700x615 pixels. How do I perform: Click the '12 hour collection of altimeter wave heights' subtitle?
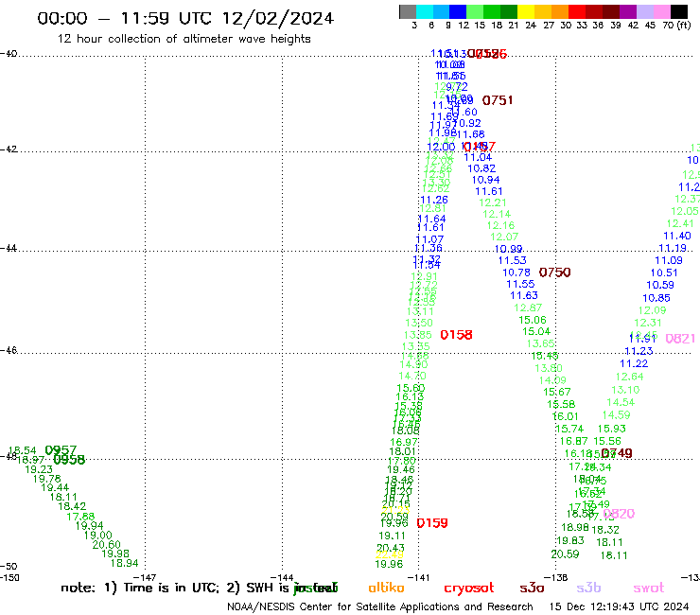click(184, 39)
